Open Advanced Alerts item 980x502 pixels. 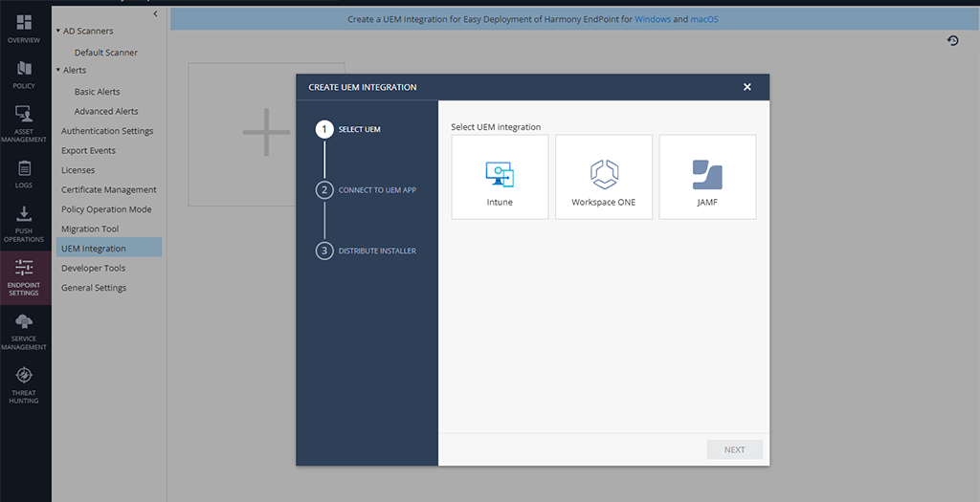(106, 111)
